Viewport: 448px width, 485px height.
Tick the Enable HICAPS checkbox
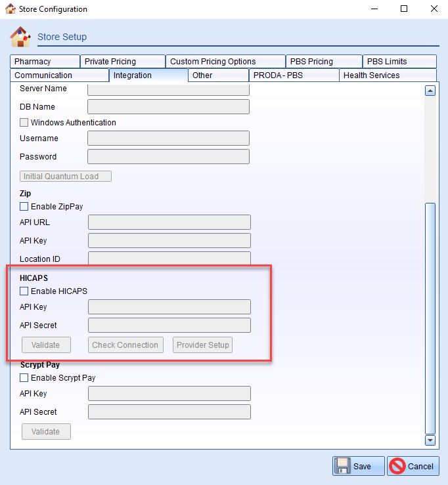pyautogui.click(x=24, y=291)
